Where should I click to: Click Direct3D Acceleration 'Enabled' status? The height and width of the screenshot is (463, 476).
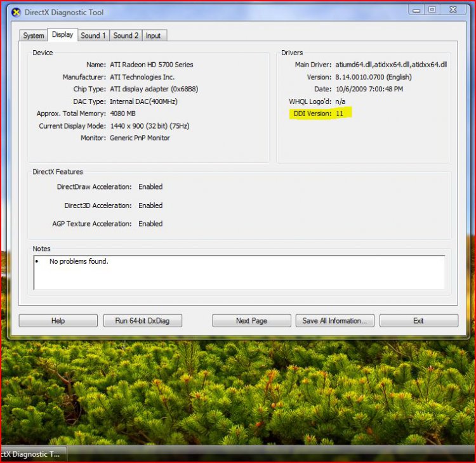click(x=150, y=205)
